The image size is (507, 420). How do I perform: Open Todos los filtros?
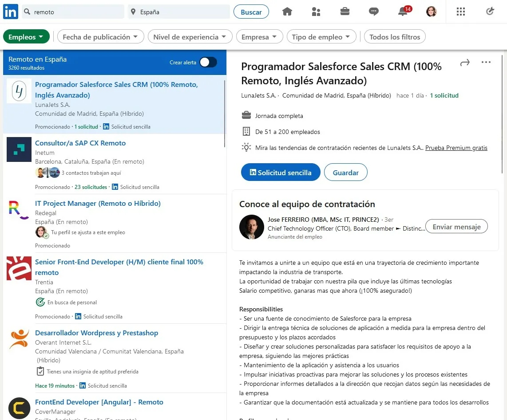click(395, 36)
